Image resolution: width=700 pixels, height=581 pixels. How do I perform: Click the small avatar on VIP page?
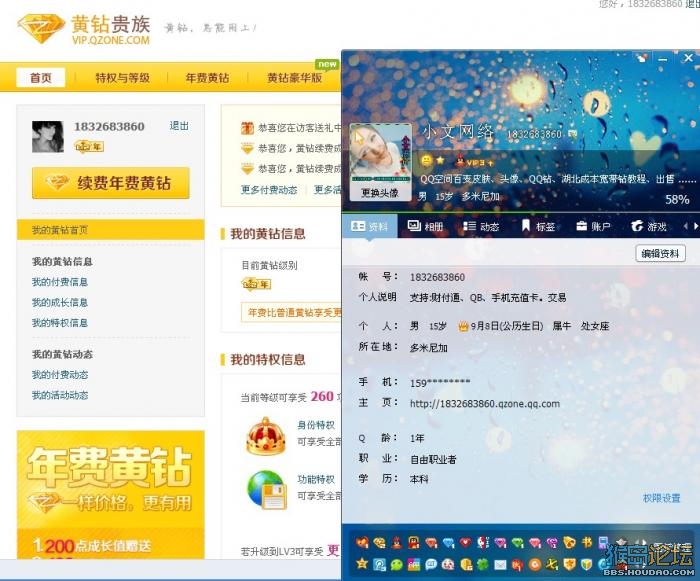pyautogui.click(x=48, y=137)
